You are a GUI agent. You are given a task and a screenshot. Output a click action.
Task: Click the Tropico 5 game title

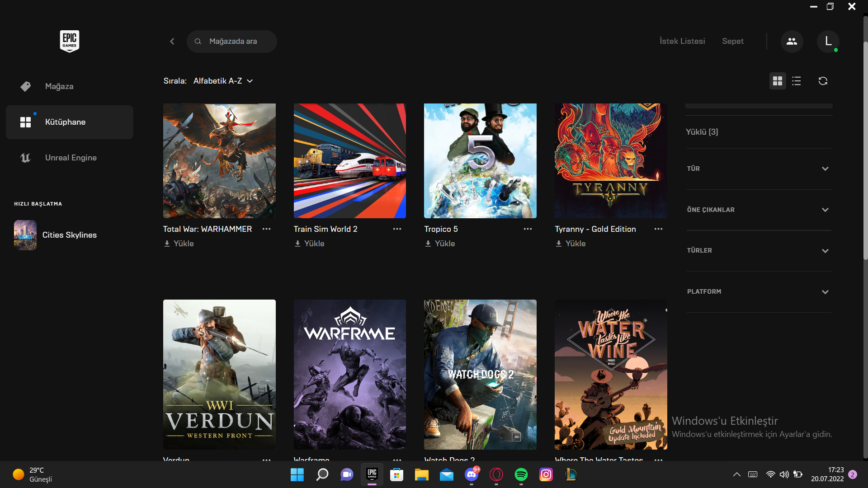point(441,229)
